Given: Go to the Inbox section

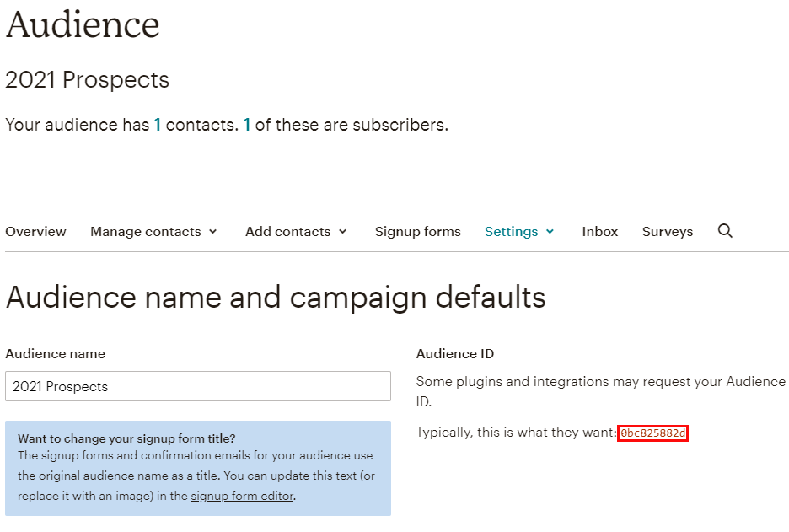Looking at the screenshot, I should pyautogui.click(x=599, y=231).
